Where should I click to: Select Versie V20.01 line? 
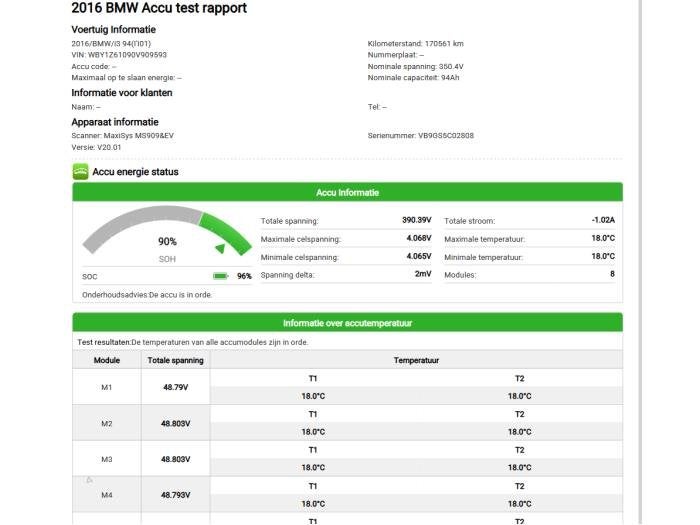(96, 147)
